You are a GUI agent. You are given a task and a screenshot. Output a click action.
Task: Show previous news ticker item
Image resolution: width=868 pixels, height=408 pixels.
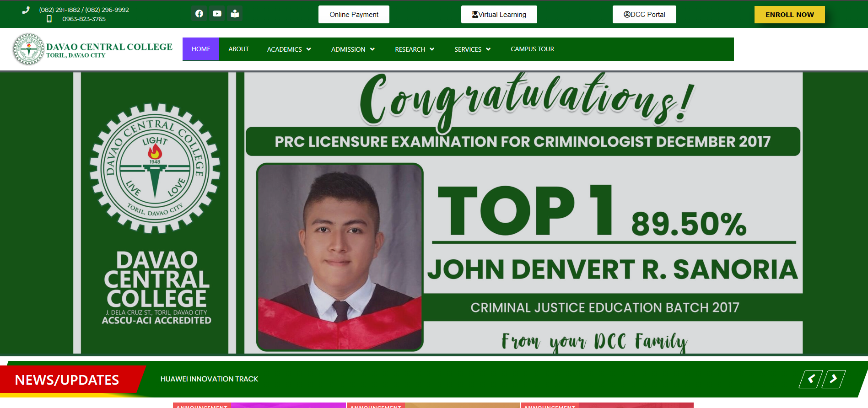(x=811, y=379)
